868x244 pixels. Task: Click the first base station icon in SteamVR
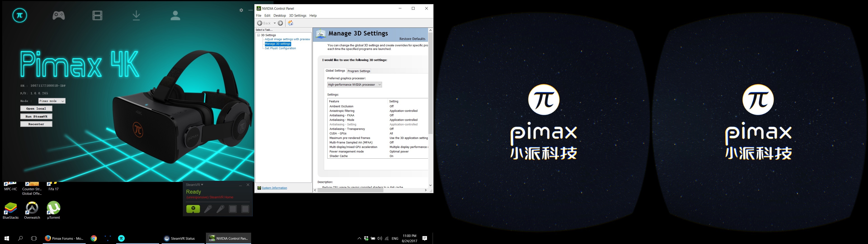click(x=233, y=209)
